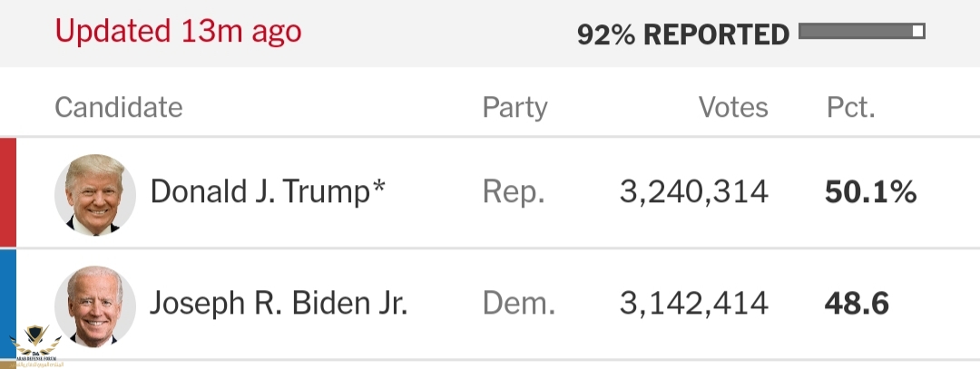Viewport: 980px width, 369px height.
Task: Select the 3,240,314 vote count
Action: pos(694,192)
